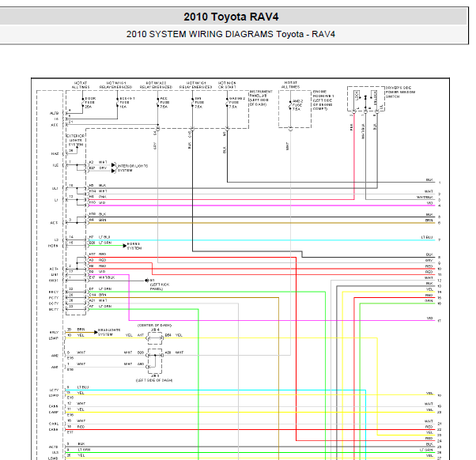
Task: Click the AM2-2 FUSE 7.5A label
Action: [297, 105]
